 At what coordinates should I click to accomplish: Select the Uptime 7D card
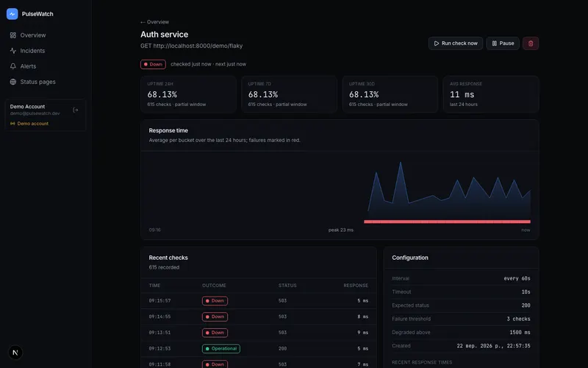289,94
